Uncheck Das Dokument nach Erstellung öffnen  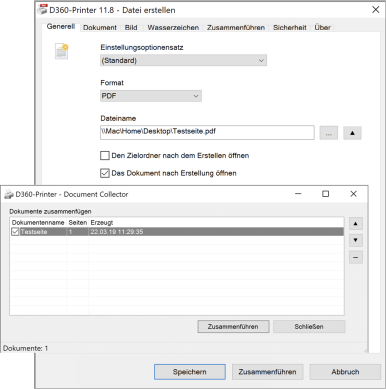tap(105, 173)
